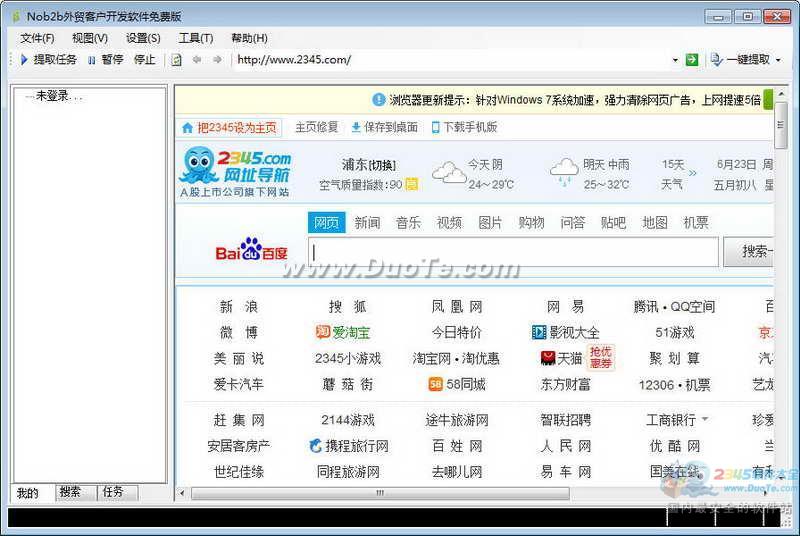Open the 帮助(H) menu
This screenshot has width=800, height=536.
[249, 38]
